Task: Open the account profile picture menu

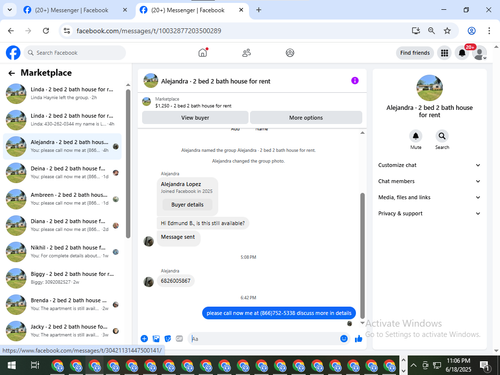Action: coord(479,53)
